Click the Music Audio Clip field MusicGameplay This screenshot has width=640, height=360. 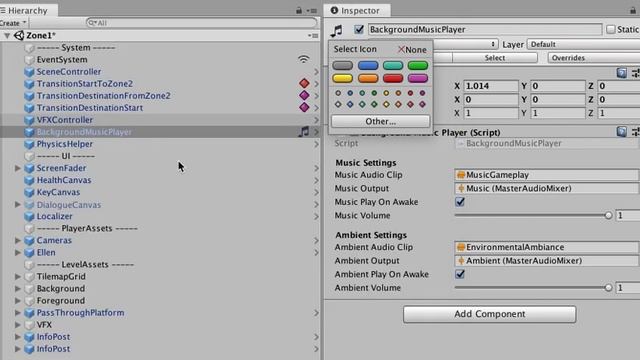click(547, 175)
